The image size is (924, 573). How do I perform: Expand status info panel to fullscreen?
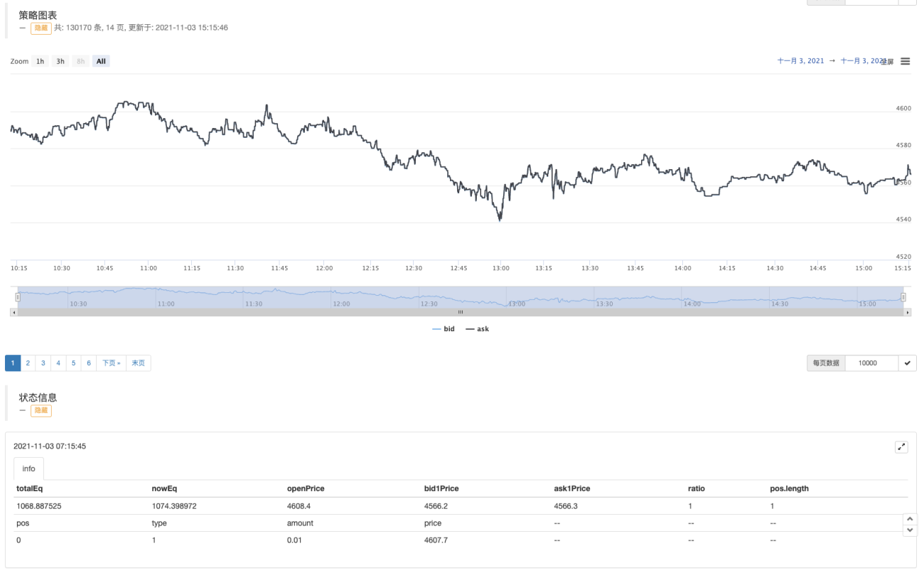pyautogui.click(x=901, y=447)
